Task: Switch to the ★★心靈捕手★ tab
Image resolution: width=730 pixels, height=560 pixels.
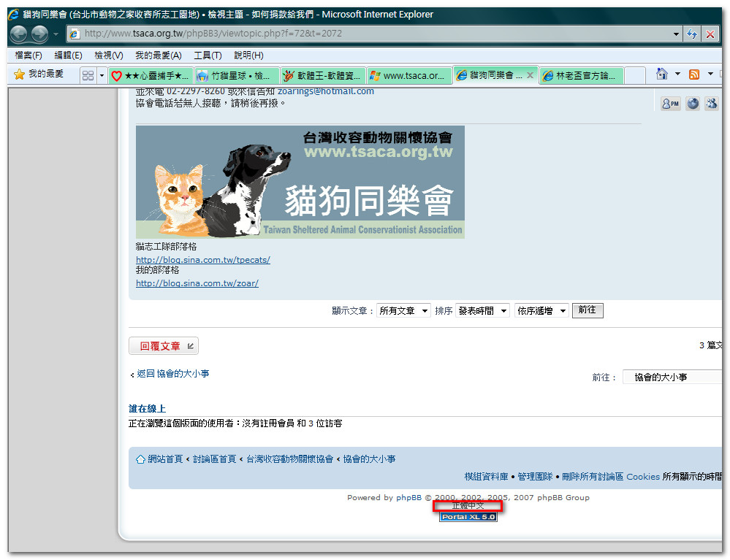Action: [151, 76]
